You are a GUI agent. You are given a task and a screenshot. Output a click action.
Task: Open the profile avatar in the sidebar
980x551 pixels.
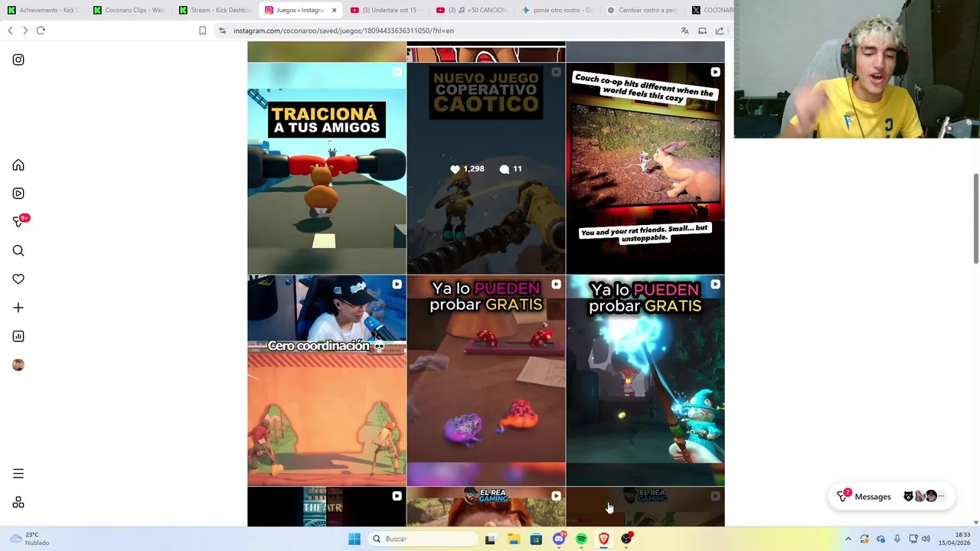18,365
